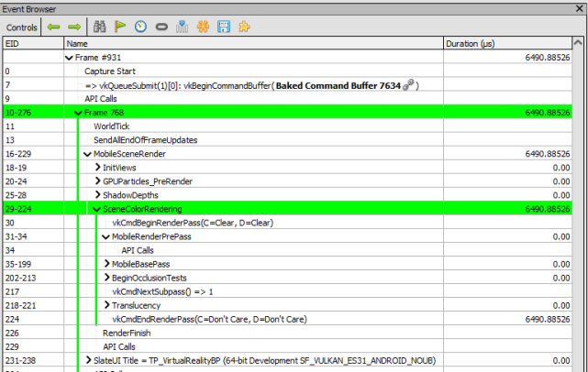Toggle the gray pill-shaped filter icon
This screenshot has height=372, width=588.
tap(161, 27)
